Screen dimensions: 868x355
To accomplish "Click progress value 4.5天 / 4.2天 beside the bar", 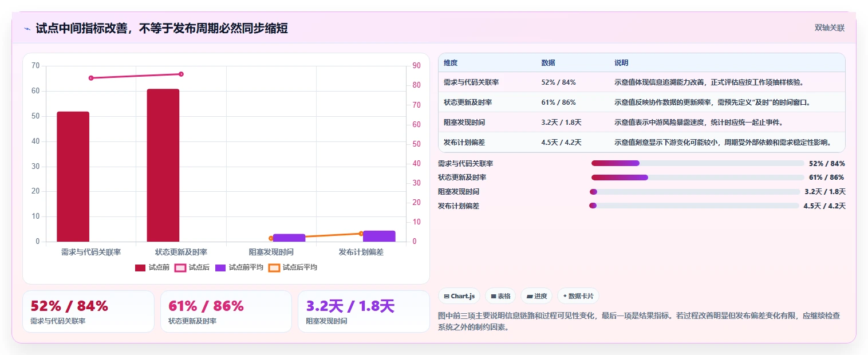I will coord(824,206).
